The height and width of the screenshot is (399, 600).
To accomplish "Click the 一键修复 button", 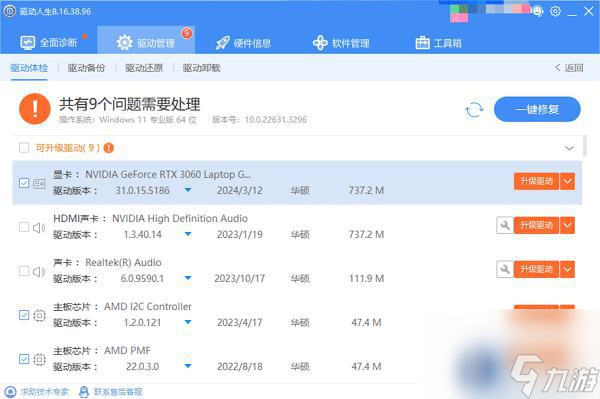I will point(537,109).
